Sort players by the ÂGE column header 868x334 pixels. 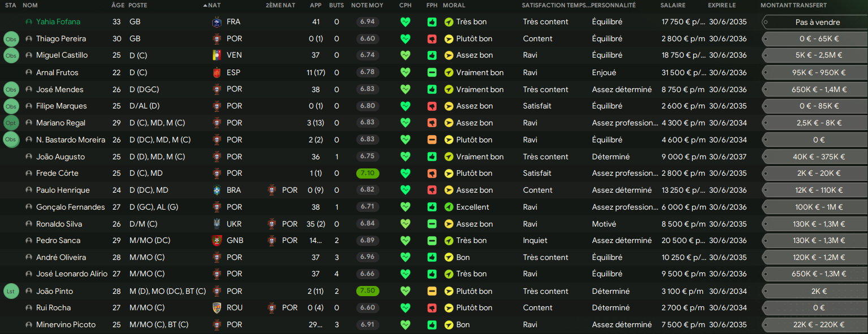118,5
